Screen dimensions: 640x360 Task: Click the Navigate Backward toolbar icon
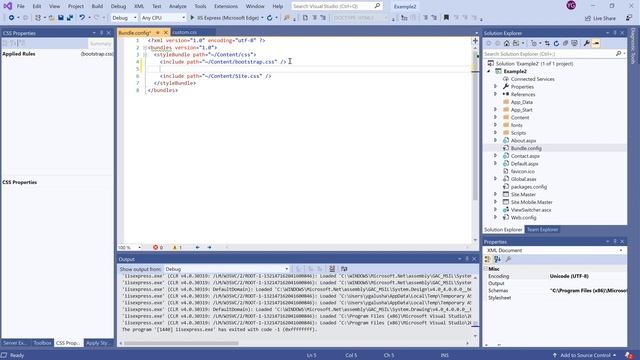pos(11,18)
